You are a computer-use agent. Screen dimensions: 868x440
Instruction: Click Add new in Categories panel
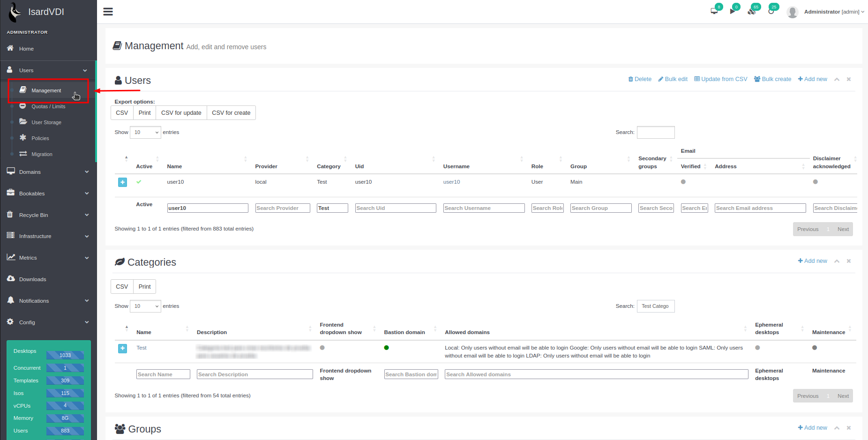click(x=812, y=261)
